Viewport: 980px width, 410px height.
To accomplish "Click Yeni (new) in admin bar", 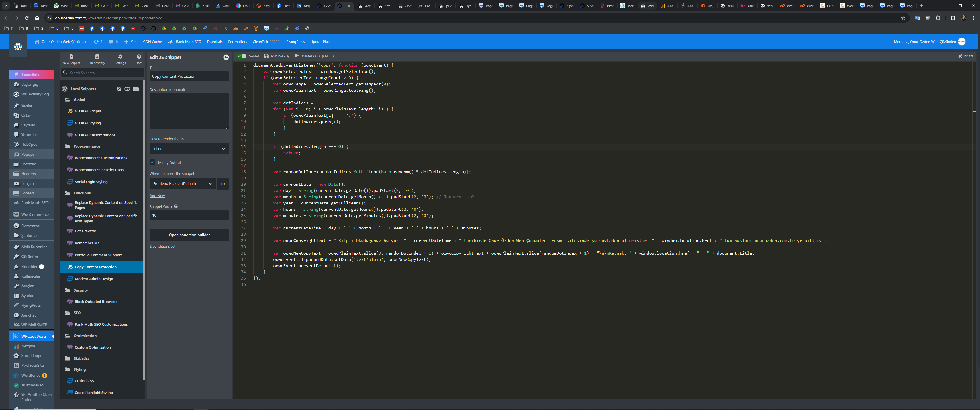I will pyautogui.click(x=131, y=42).
